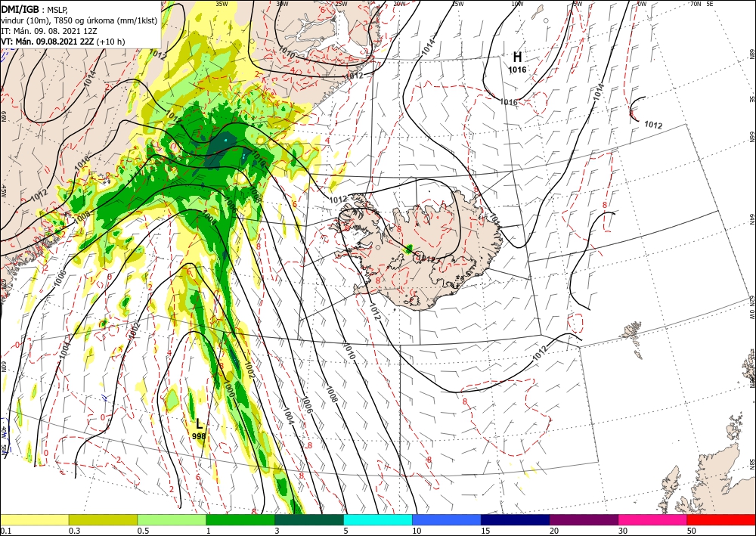This screenshot has height=536, width=756.
Task: Pick the cyan 5–10 legend color band
Action: pyautogui.click(x=378, y=519)
